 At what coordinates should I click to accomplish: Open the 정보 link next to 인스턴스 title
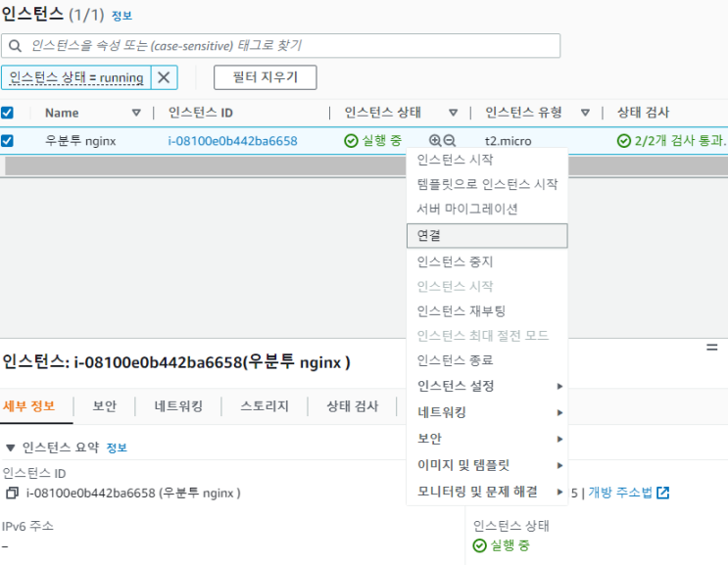pos(122,16)
